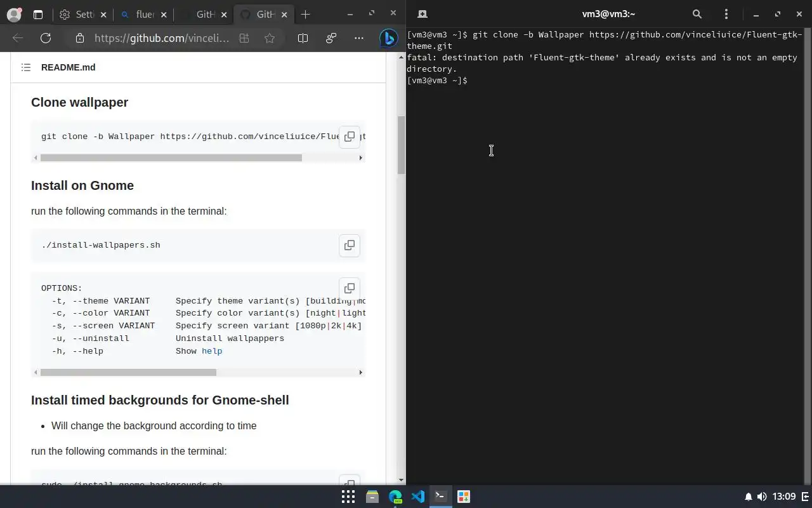812x508 pixels.
Task: Click the OPTIONS block horizontal scrollbar thumb
Action: pyautogui.click(x=128, y=372)
